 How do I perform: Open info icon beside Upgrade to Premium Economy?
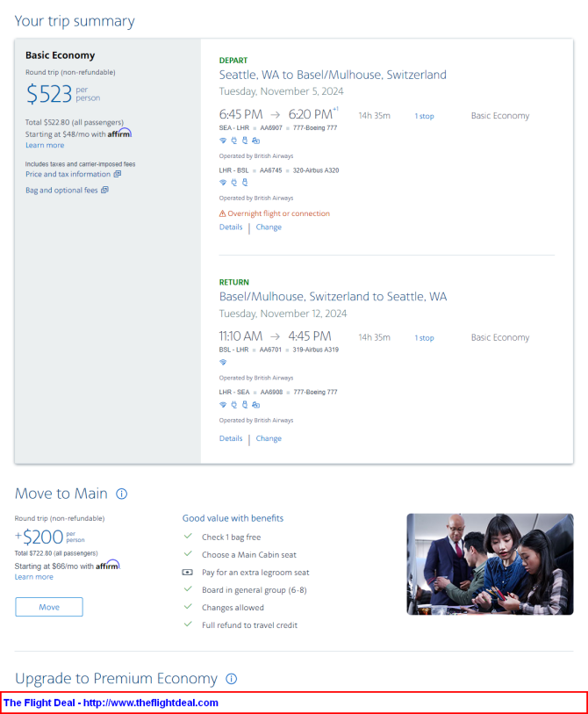[231, 679]
